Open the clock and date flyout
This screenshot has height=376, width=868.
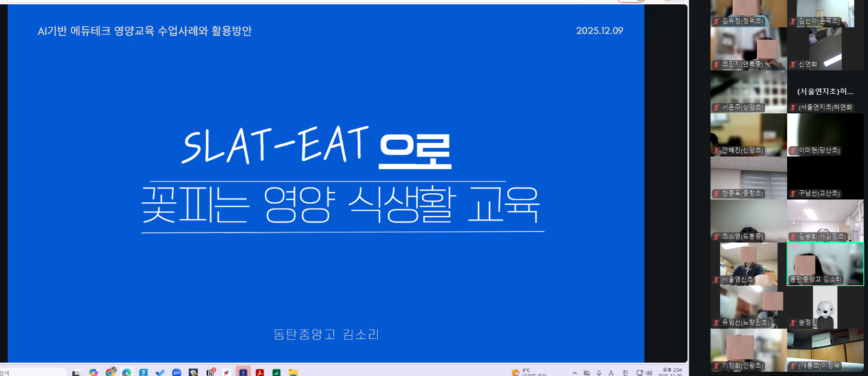coord(671,372)
